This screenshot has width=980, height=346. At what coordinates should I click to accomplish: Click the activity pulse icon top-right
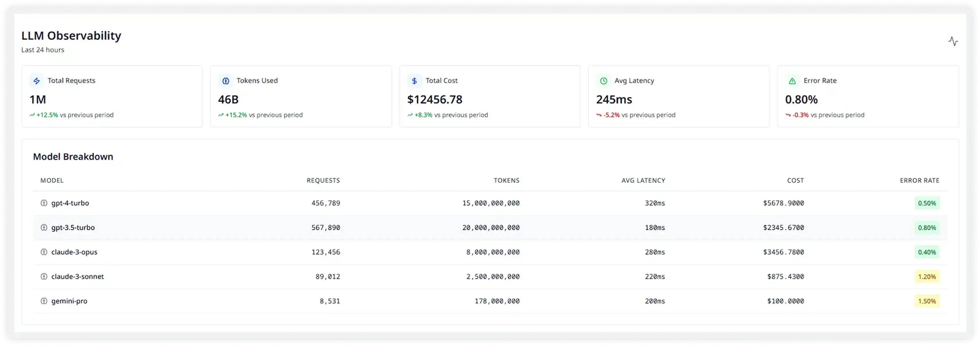tap(953, 41)
